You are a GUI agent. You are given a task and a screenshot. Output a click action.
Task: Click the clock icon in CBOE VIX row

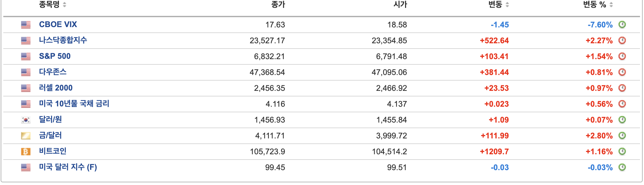[x=622, y=24]
